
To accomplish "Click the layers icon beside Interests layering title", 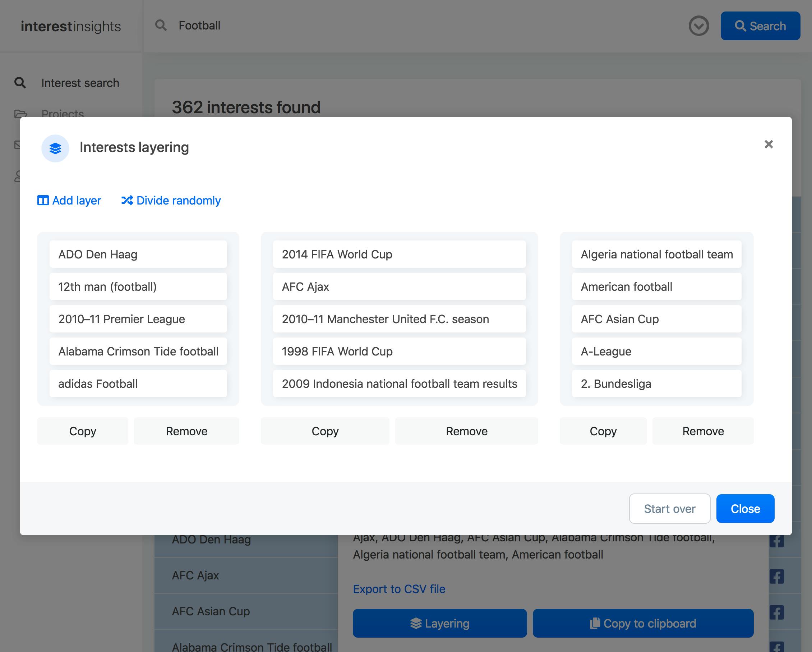I will pyautogui.click(x=55, y=148).
